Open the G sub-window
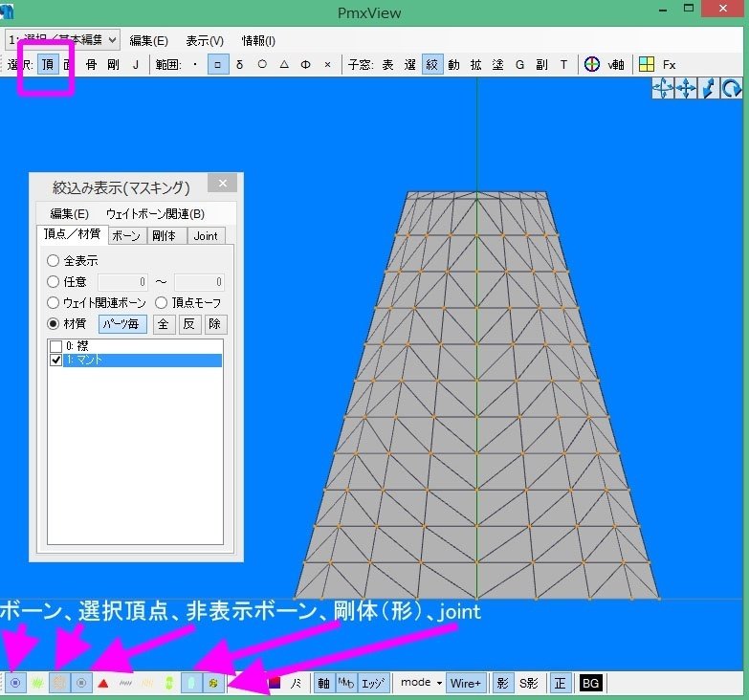Image resolution: width=749 pixels, height=700 pixels. click(519, 64)
